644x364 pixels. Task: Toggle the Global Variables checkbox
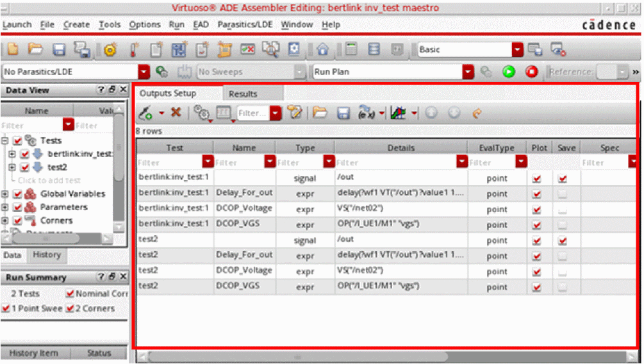click(17, 194)
